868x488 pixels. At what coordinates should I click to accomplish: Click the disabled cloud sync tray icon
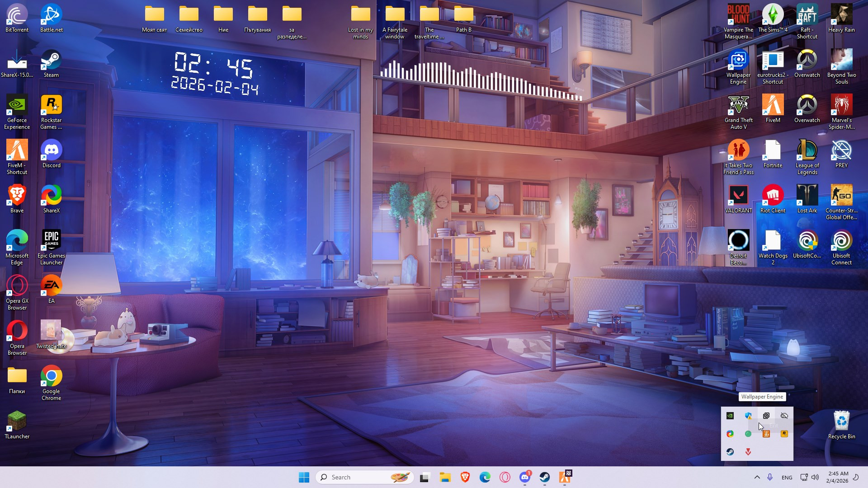(784, 416)
